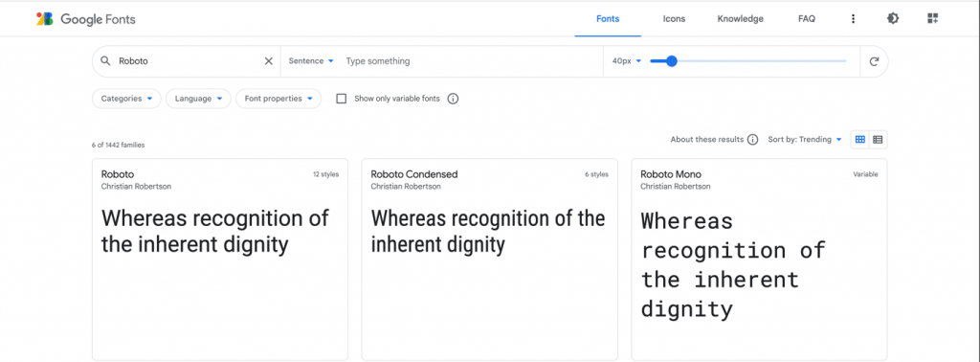980x362 pixels.
Task: Click the font size slider handle
Action: pyautogui.click(x=671, y=61)
